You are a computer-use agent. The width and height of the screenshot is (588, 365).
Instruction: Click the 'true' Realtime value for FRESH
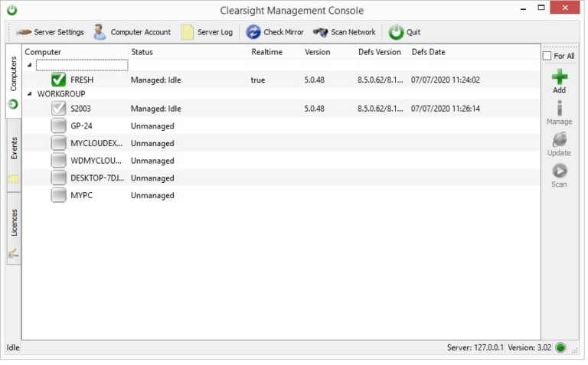pyautogui.click(x=258, y=80)
